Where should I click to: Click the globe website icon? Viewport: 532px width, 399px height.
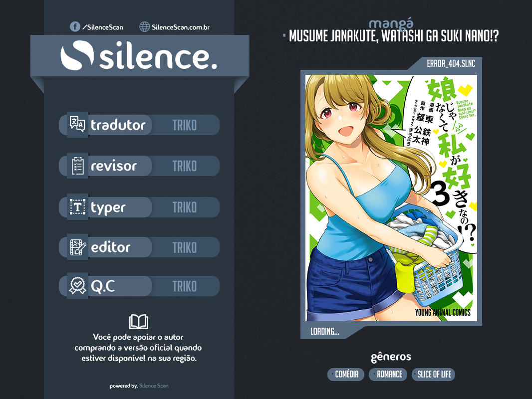(144, 27)
